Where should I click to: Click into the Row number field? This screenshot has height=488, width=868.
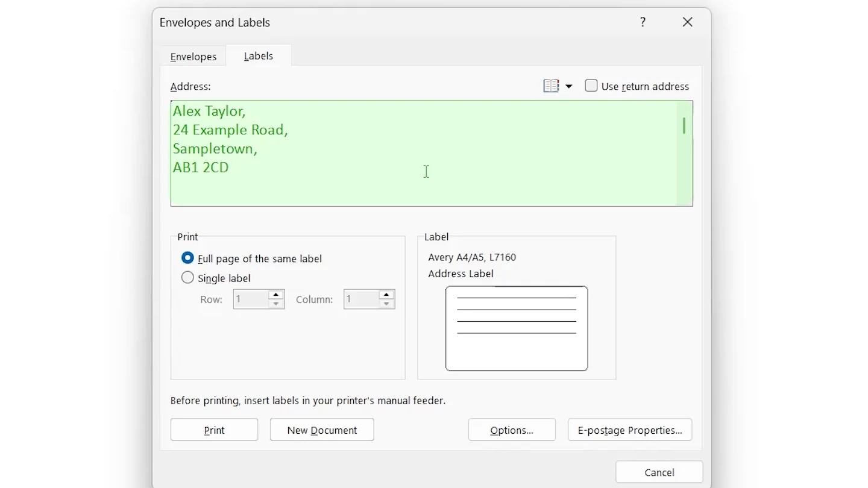pyautogui.click(x=251, y=299)
